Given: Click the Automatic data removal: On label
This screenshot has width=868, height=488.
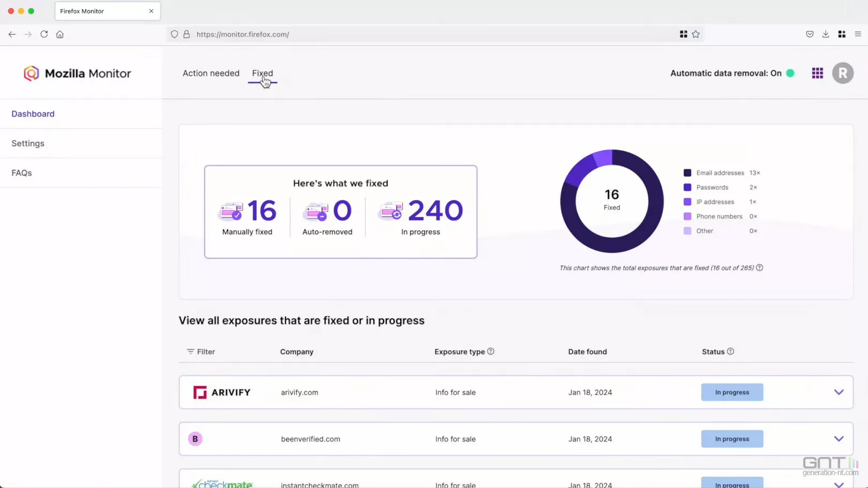Looking at the screenshot, I should click(x=726, y=73).
